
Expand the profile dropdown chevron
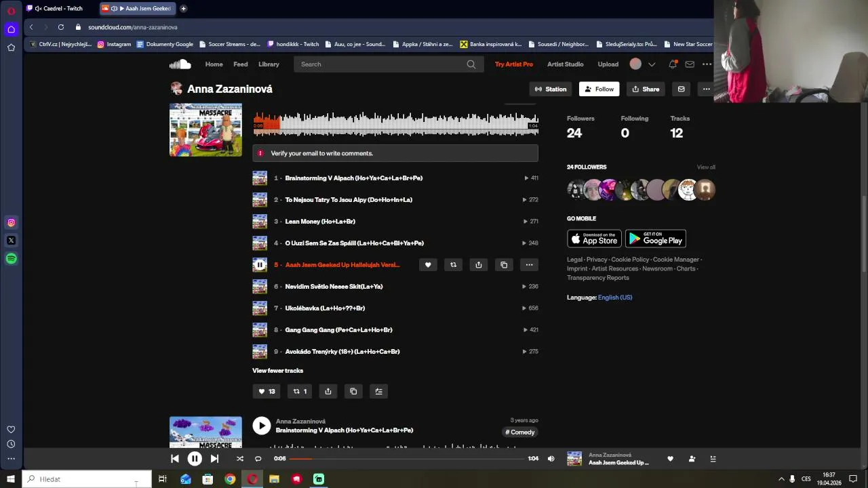coord(652,64)
